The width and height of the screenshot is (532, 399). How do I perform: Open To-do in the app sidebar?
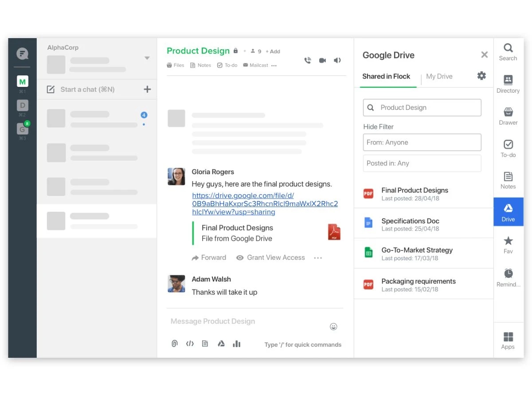click(x=508, y=149)
